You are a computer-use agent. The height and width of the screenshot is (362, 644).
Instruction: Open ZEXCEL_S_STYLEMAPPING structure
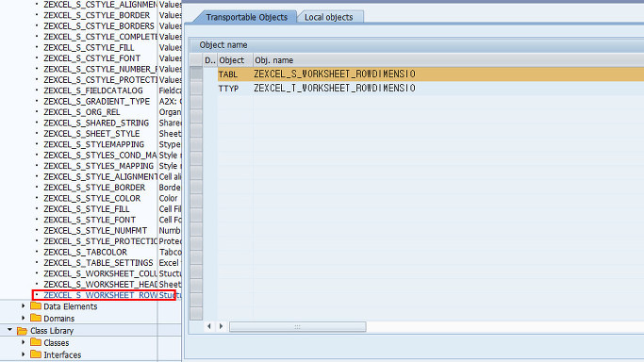click(94, 144)
